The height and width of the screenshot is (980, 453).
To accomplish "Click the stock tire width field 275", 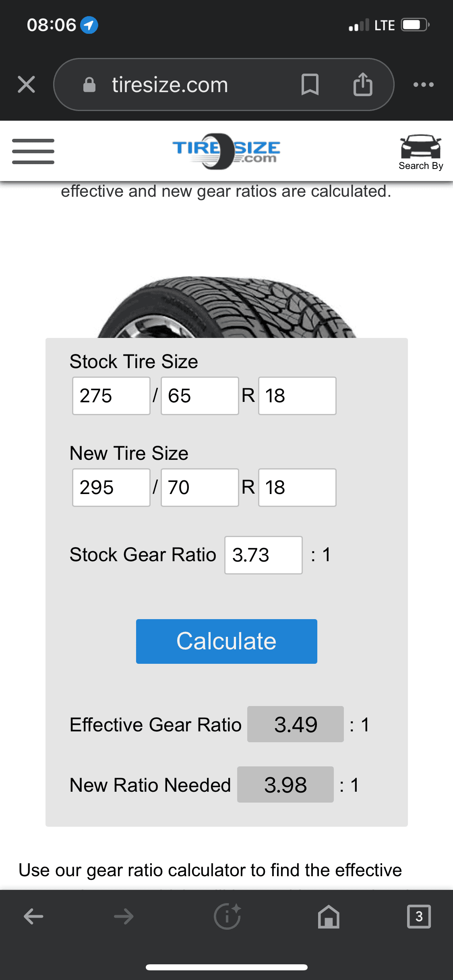I will [x=111, y=396].
